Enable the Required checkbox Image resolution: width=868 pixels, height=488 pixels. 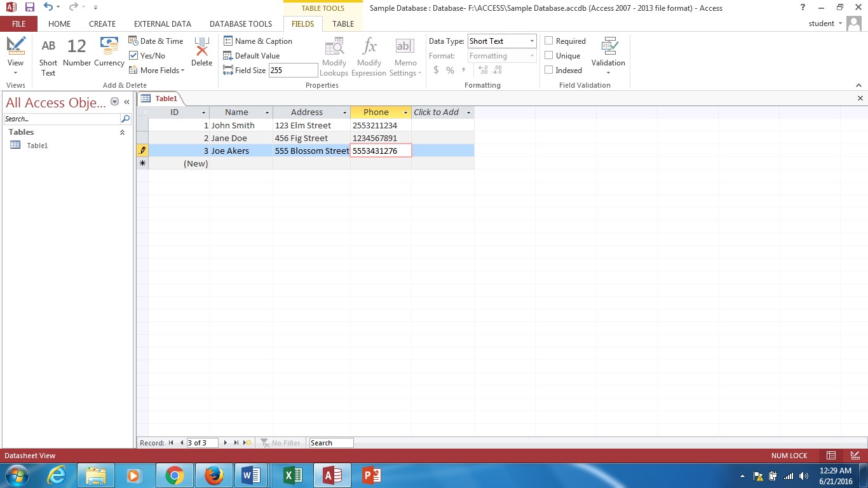(549, 41)
